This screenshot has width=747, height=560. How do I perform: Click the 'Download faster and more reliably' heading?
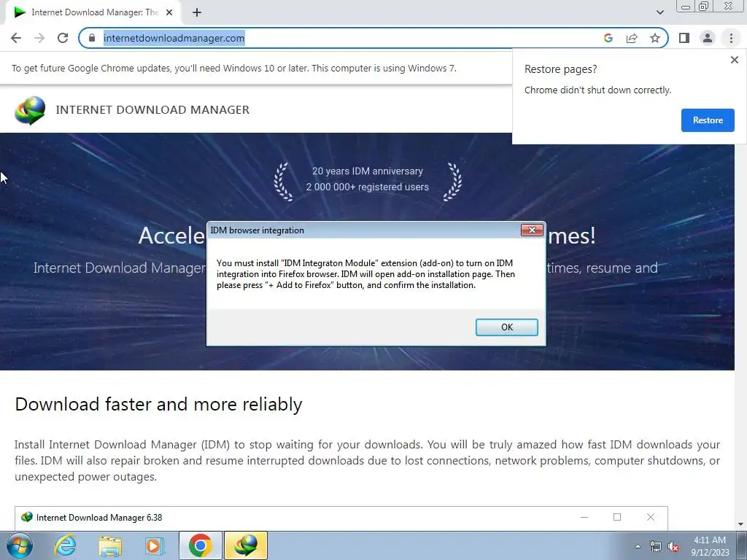[158, 404]
